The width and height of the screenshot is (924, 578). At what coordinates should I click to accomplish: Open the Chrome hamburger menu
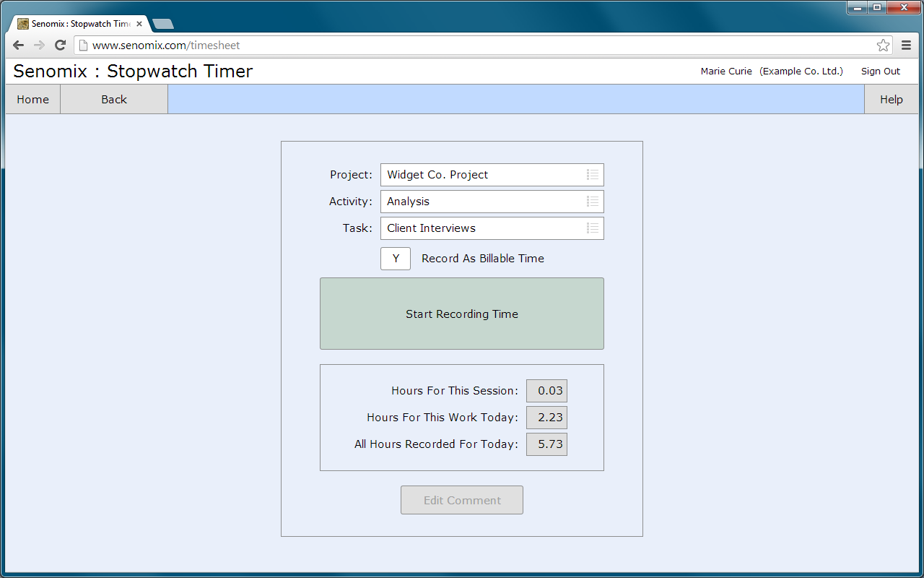(907, 46)
